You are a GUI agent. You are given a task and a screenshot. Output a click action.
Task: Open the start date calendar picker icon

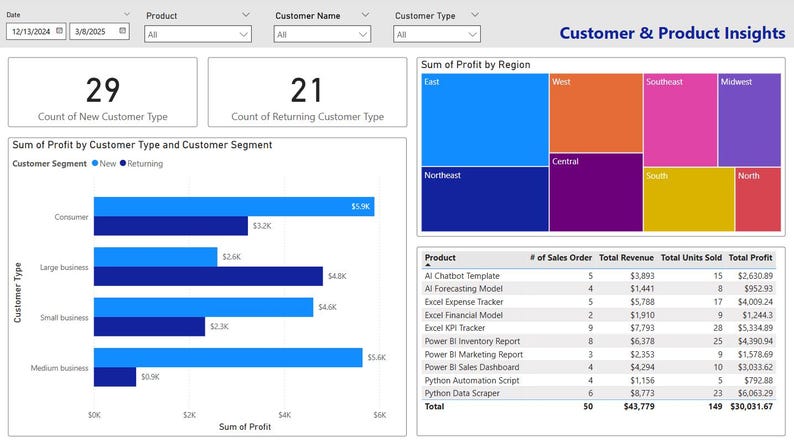59,31
